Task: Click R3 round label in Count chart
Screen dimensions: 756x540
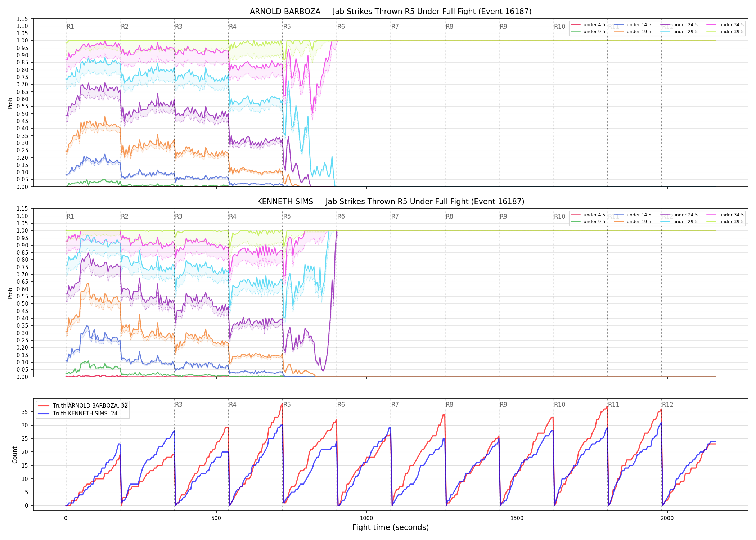Action: pos(179,405)
